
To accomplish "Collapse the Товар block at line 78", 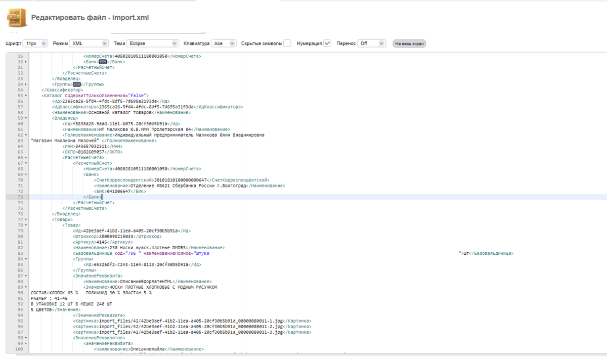I will point(26,225).
